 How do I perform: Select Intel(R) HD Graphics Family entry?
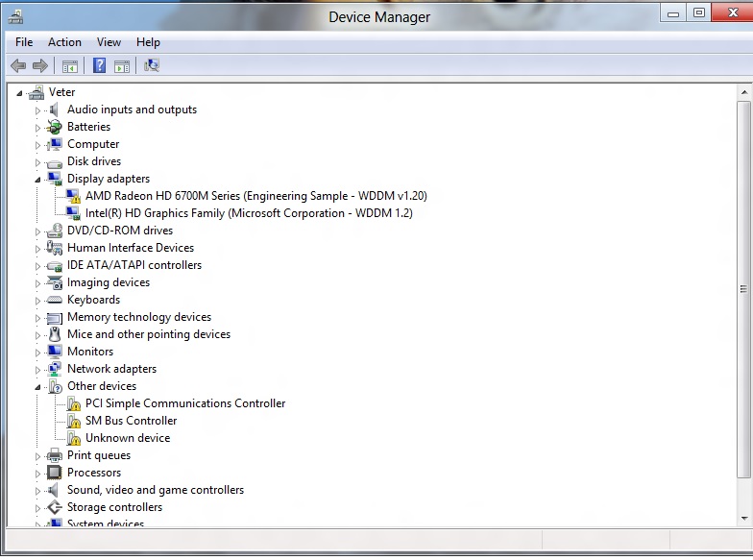point(249,213)
